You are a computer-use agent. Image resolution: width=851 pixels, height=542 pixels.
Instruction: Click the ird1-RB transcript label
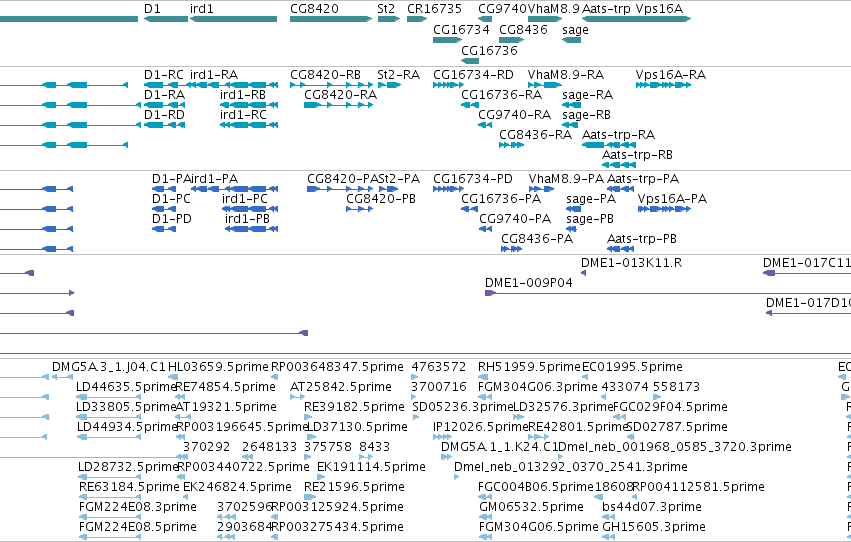(243, 95)
